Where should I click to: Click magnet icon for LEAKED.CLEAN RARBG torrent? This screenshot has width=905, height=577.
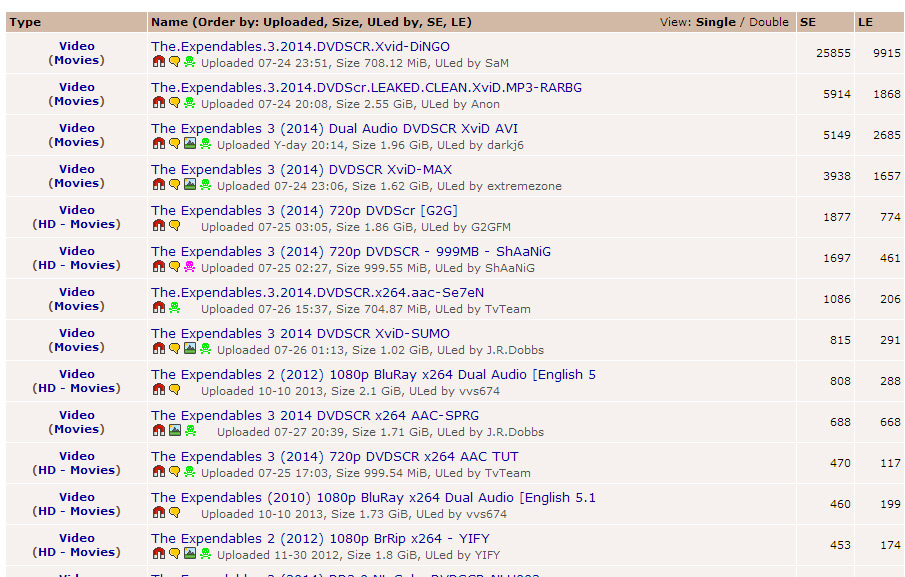pos(159,103)
